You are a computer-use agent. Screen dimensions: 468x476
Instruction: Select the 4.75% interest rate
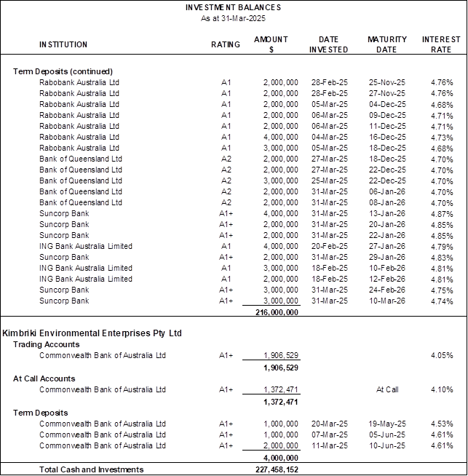pyautogui.click(x=442, y=291)
